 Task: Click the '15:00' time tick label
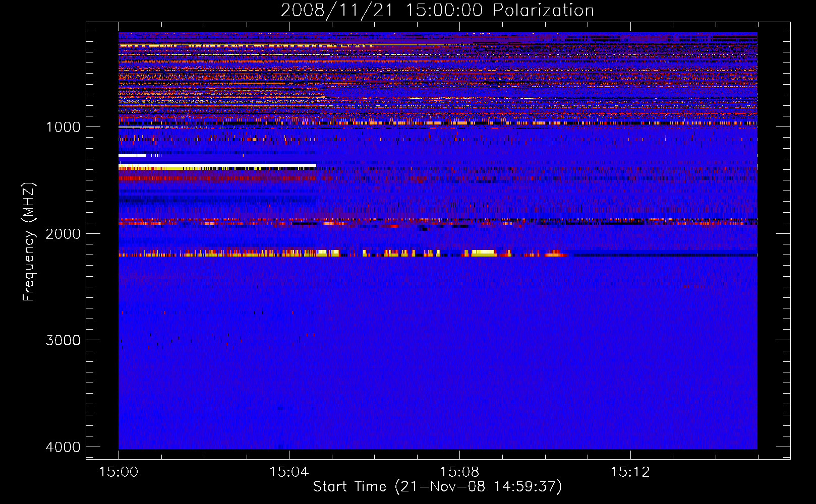[x=119, y=472]
